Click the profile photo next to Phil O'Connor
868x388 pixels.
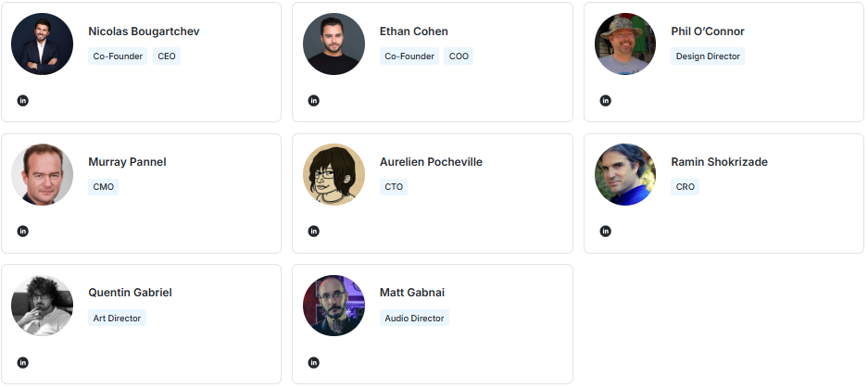pyautogui.click(x=625, y=44)
